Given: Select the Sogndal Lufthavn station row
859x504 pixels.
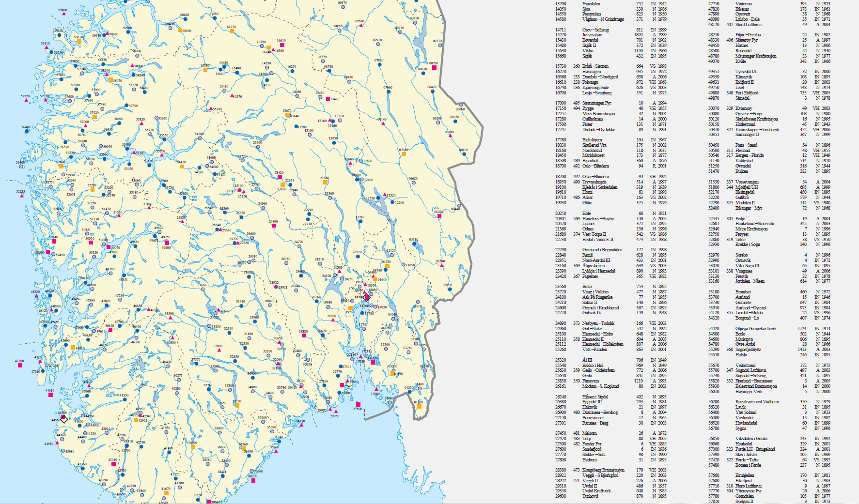Looking at the screenshot, I should click(x=769, y=370).
